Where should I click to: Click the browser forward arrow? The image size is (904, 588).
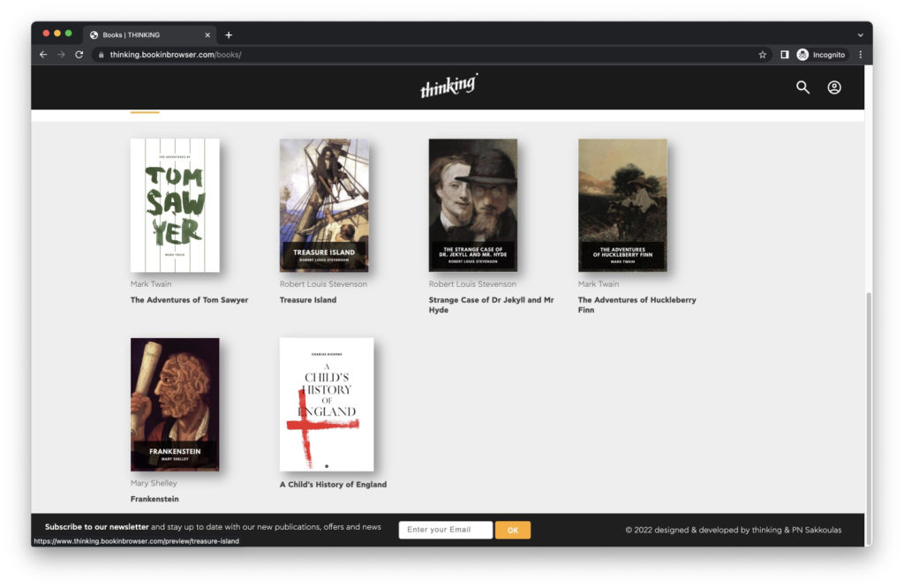coord(61,54)
